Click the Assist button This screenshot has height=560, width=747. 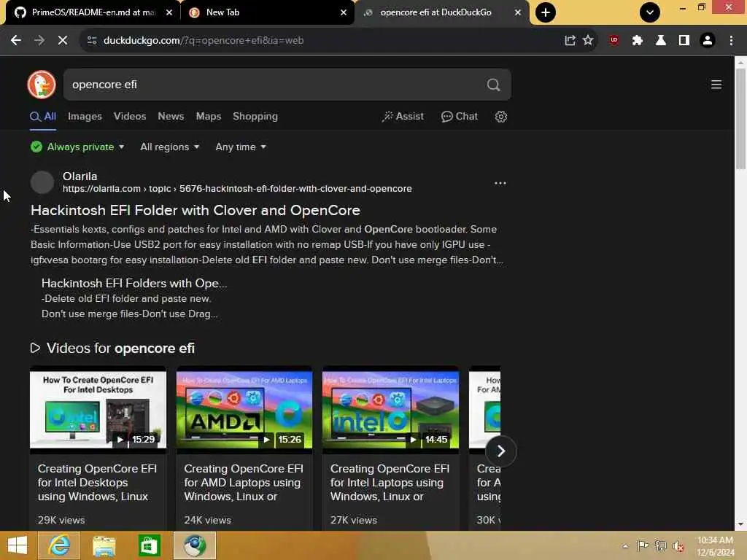[x=403, y=116]
